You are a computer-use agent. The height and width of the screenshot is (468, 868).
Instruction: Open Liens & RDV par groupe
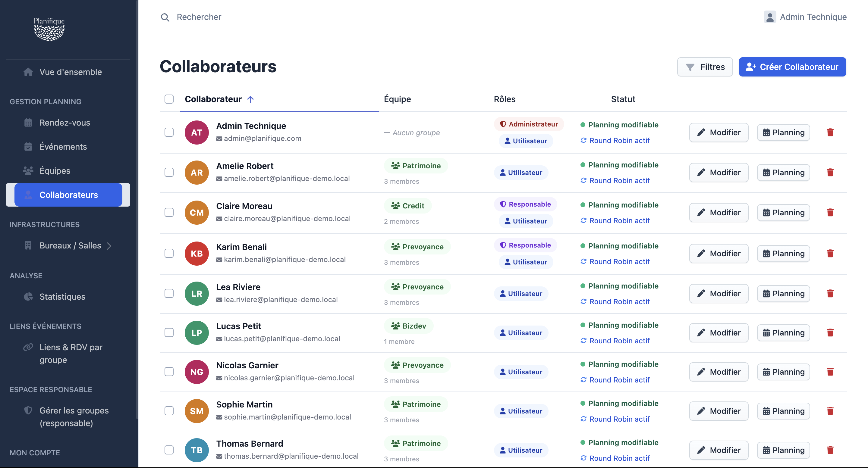pyautogui.click(x=68, y=354)
